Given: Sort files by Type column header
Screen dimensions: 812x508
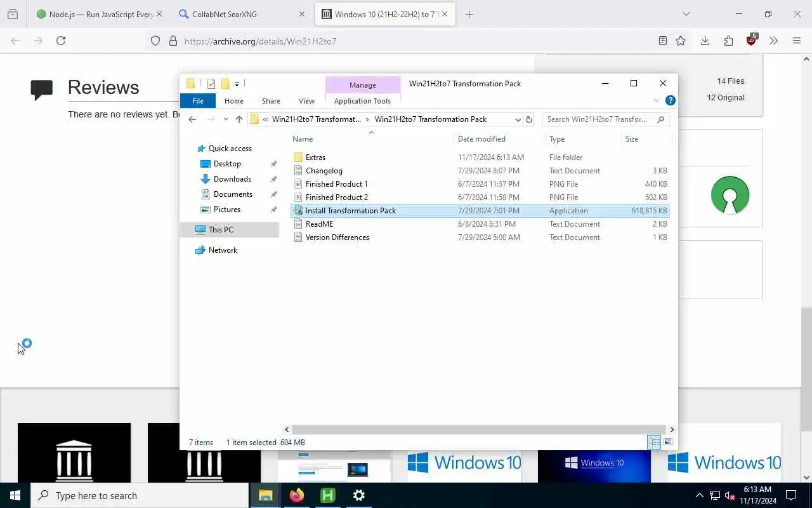Looking at the screenshot, I should [583, 139].
